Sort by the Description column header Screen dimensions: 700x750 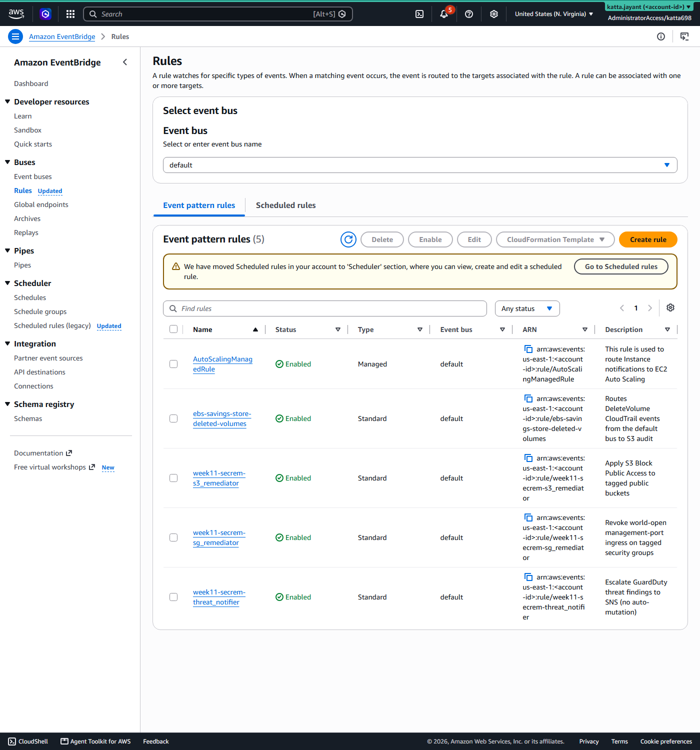(637, 329)
